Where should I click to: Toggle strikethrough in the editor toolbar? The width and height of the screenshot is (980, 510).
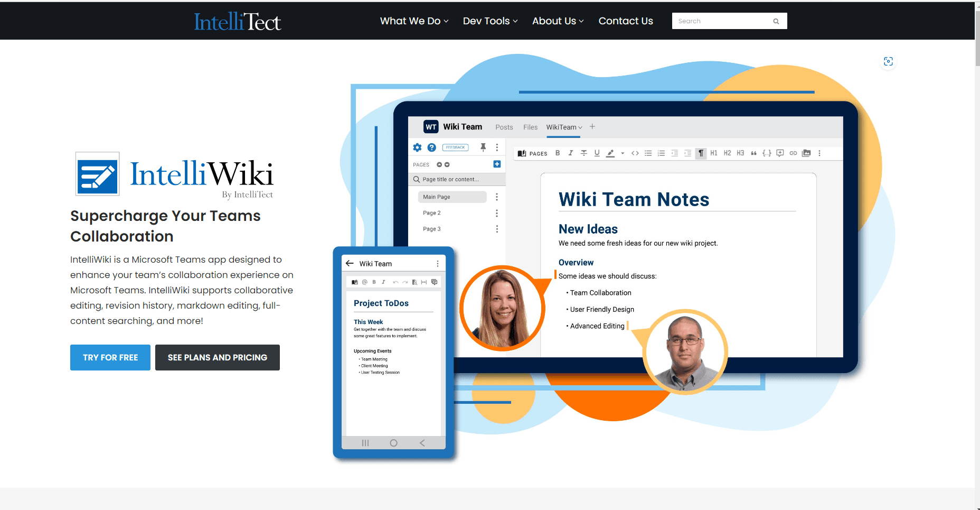(583, 153)
